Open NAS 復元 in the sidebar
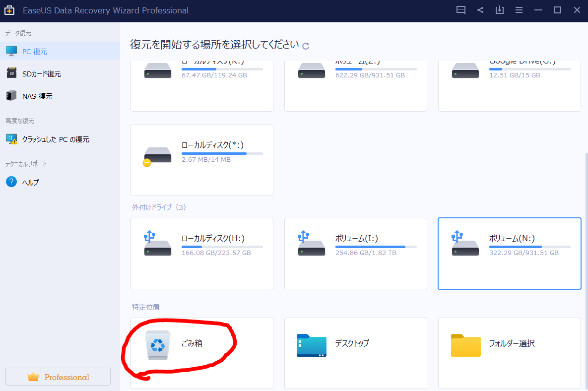 tap(60, 96)
